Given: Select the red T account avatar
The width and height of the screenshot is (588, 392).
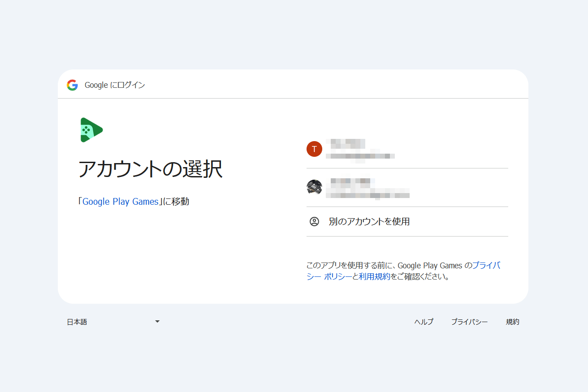Looking at the screenshot, I should coord(314,149).
